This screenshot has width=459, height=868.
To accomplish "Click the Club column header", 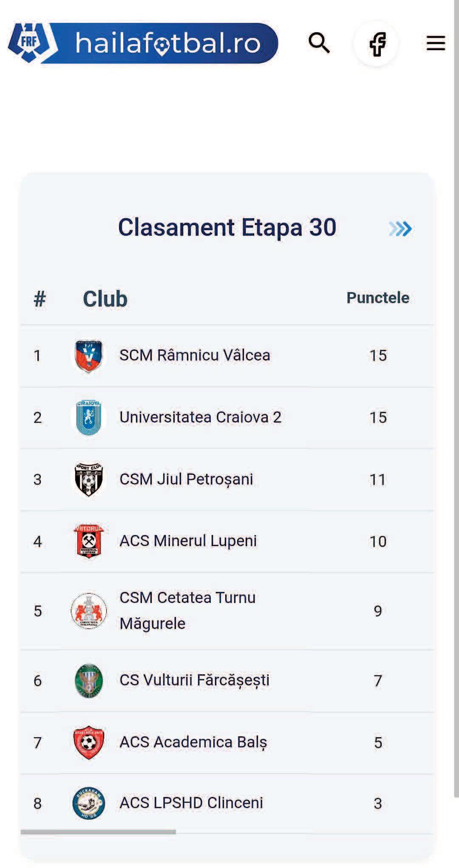I will pos(105,299).
